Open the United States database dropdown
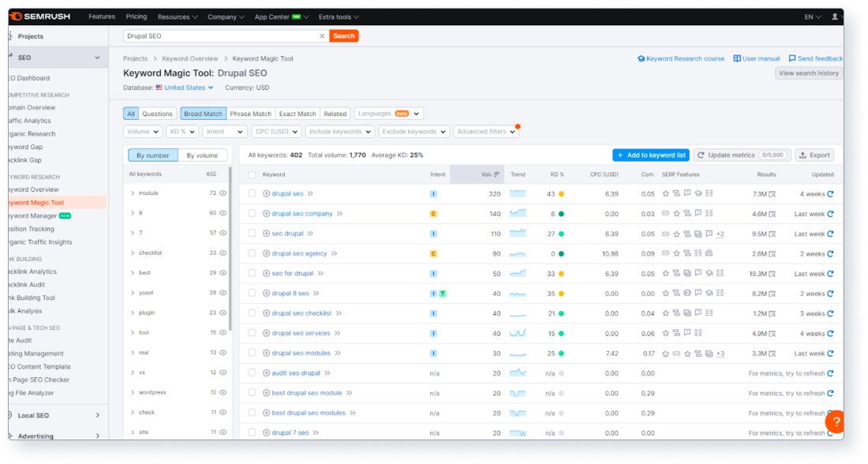868x464 pixels. (182, 88)
